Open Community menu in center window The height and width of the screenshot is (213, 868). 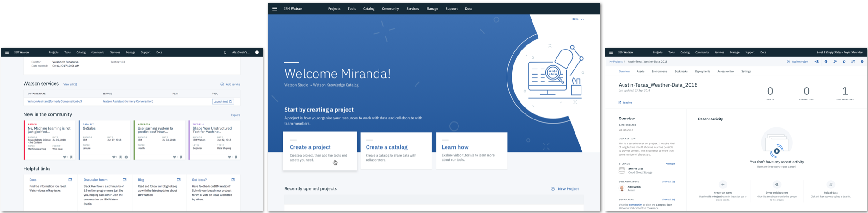(x=391, y=9)
